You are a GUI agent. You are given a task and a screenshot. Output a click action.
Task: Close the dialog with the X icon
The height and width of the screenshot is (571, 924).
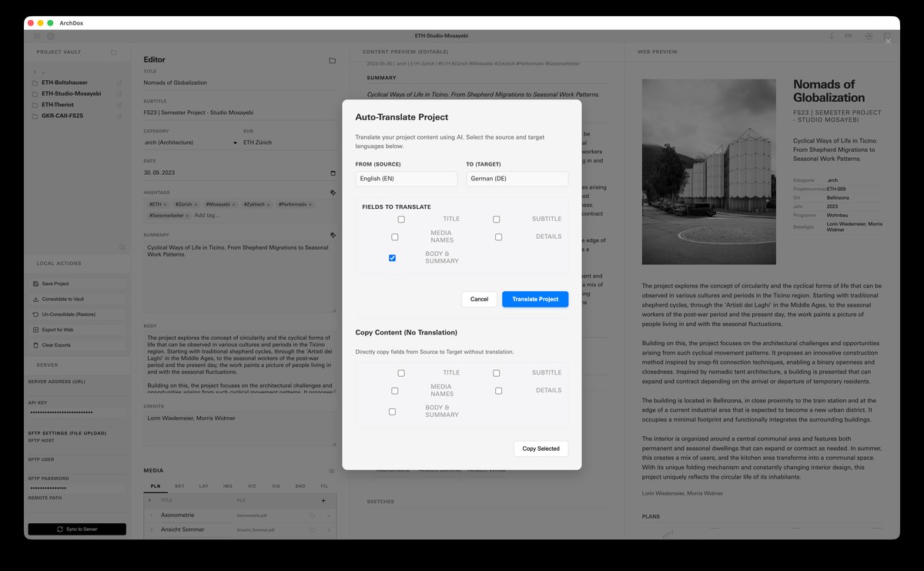click(x=887, y=42)
